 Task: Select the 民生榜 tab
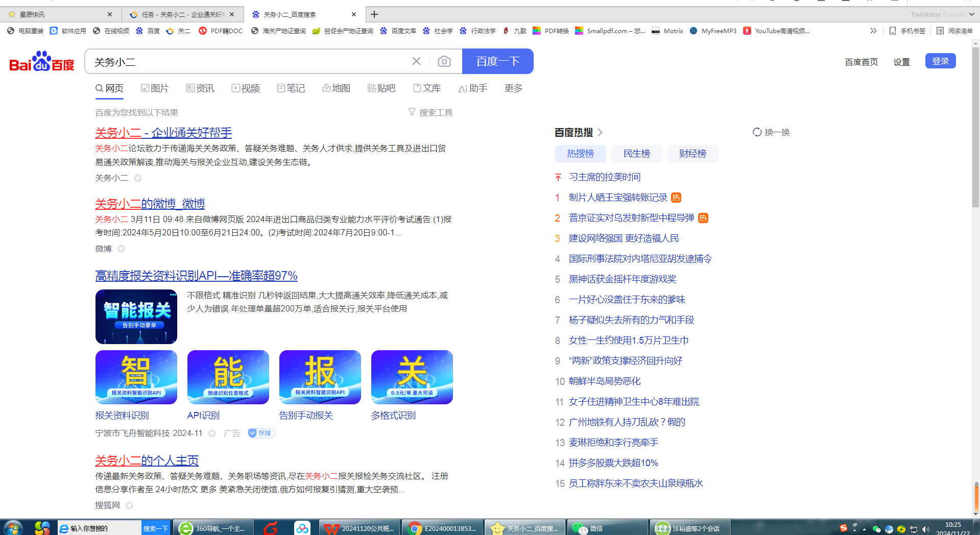pos(637,154)
